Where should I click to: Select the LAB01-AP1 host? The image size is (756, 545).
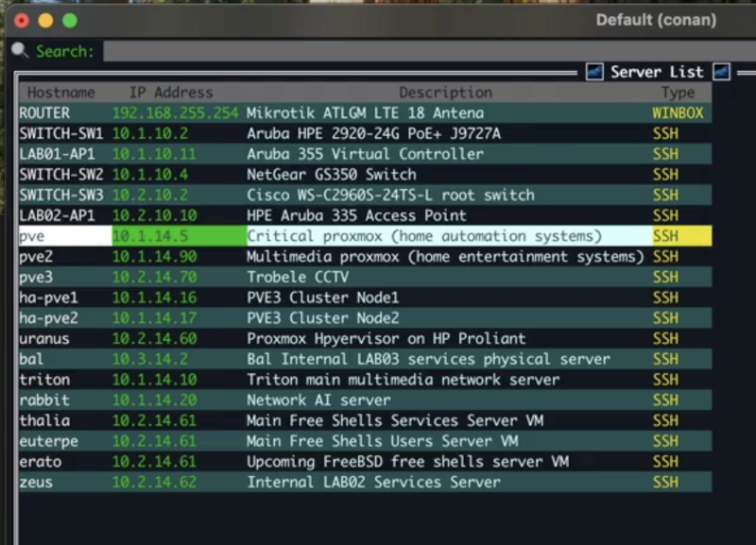(x=57, y=154)
